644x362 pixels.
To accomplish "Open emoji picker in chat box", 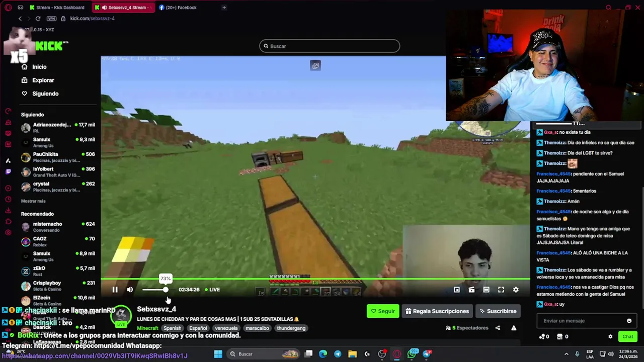I will 629,321.
